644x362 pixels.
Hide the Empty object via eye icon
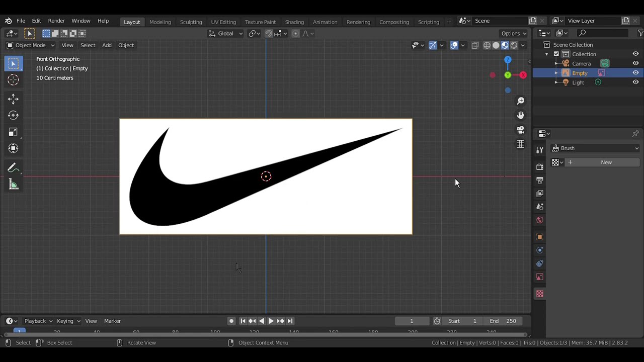635,73
